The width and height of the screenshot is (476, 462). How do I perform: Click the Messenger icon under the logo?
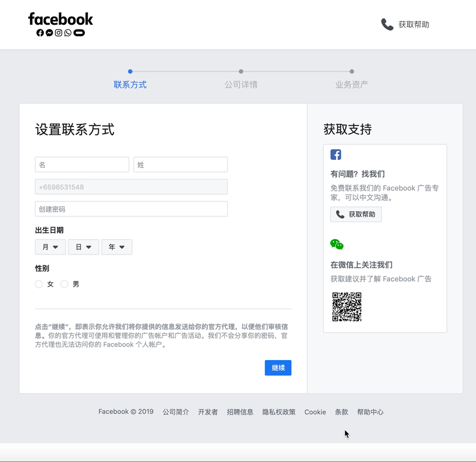pos(49,33)
